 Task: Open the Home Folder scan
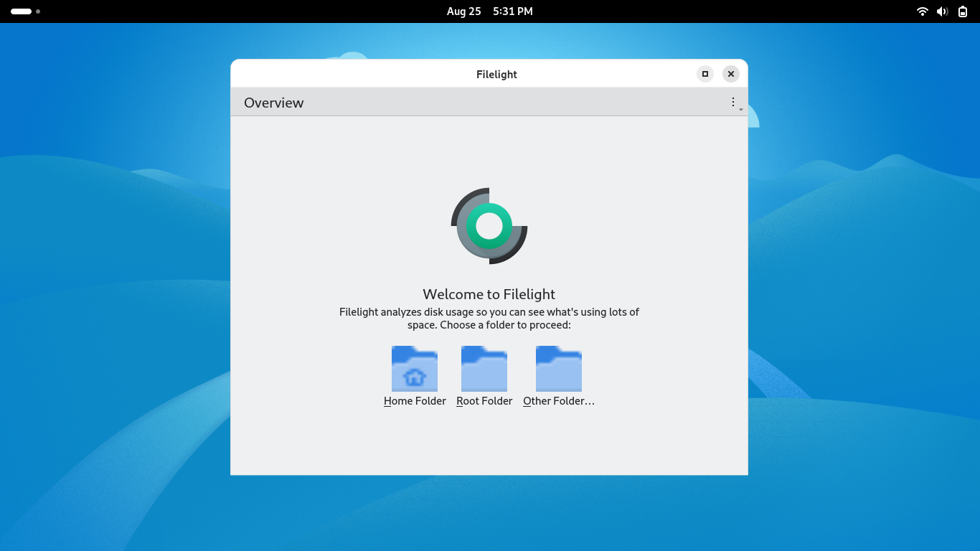pos(415,377)
